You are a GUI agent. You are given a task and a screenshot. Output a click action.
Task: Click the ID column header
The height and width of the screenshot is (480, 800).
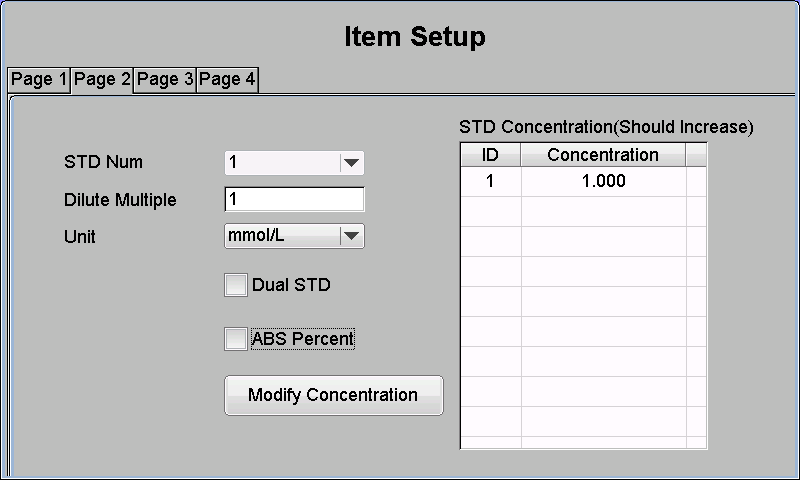(x=490, y=155)
